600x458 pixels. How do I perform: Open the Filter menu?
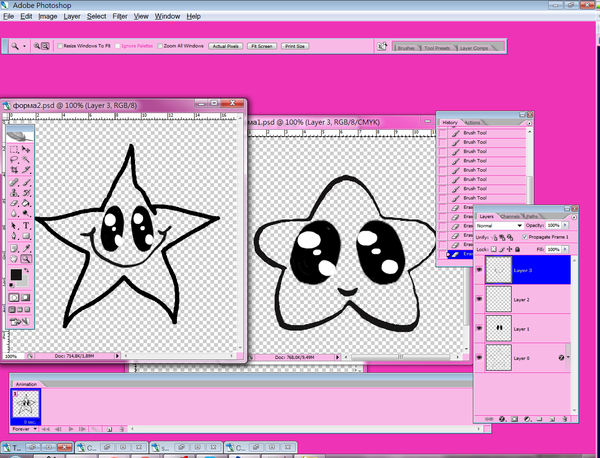120,17
